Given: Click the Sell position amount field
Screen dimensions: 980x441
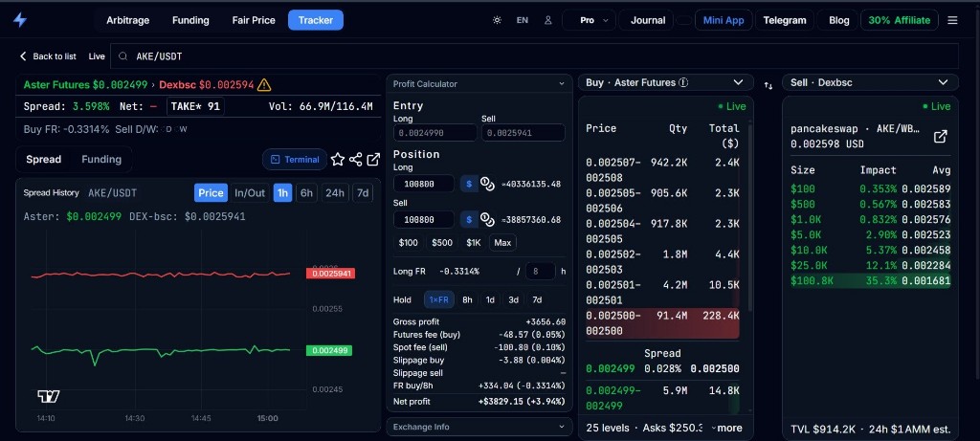Looking at the screenshot, I should coord(424,219).
